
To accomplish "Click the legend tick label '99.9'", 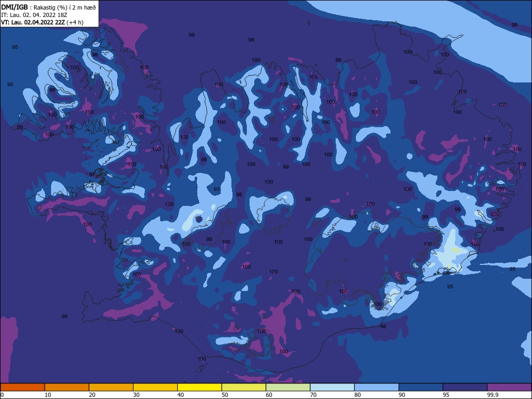I will click(493, 395).
